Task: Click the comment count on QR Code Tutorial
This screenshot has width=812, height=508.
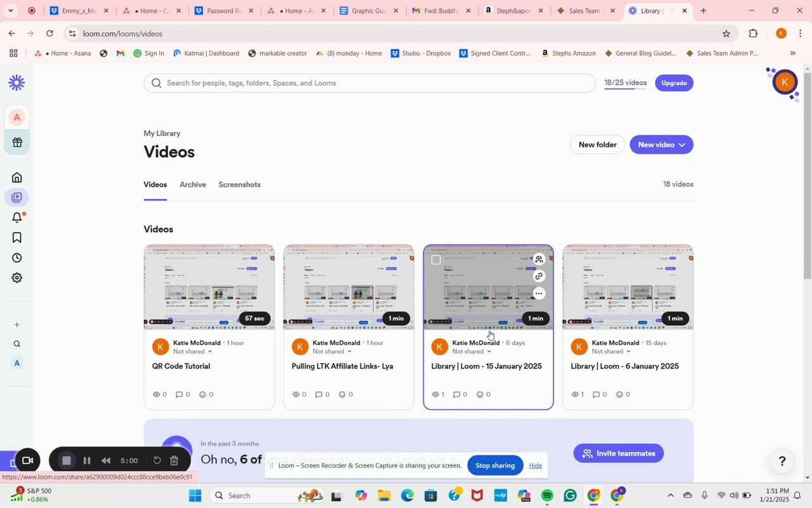Action: (183, 394)
